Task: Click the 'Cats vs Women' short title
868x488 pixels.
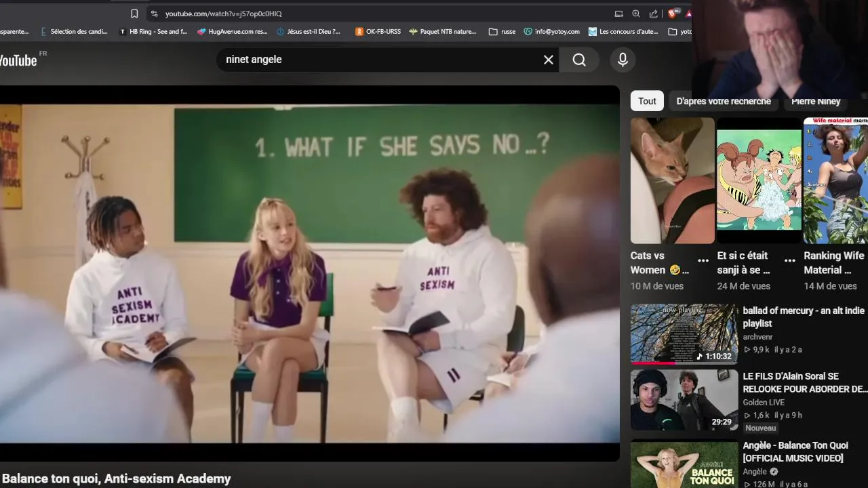Action: coord(660,263)
